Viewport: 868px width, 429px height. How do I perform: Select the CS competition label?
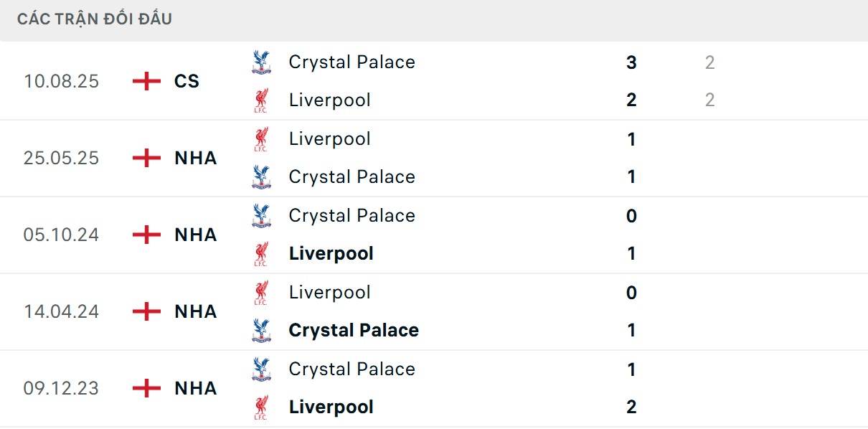(187, 81)
